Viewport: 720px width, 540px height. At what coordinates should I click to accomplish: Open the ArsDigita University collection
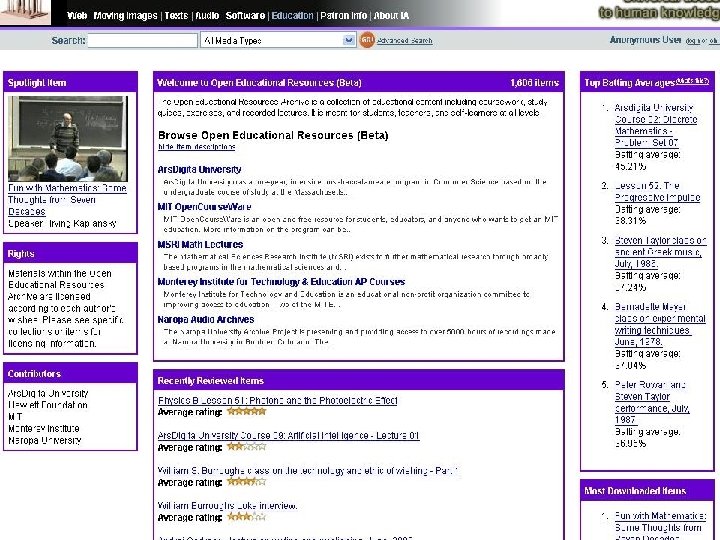(199, 169)
